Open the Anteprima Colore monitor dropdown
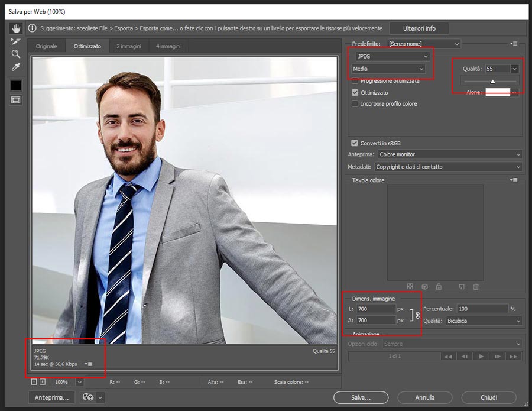 tap(450, 154)
